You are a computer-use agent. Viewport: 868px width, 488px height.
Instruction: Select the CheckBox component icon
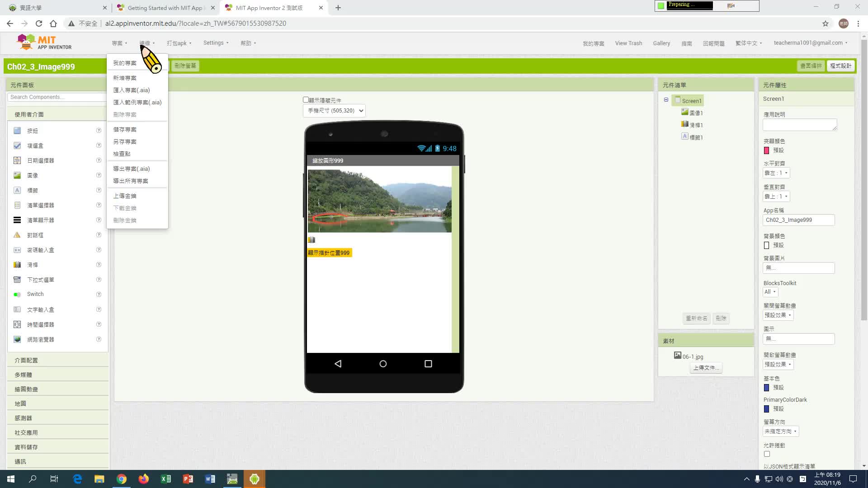pyautogui.click(x=17, y=145)
